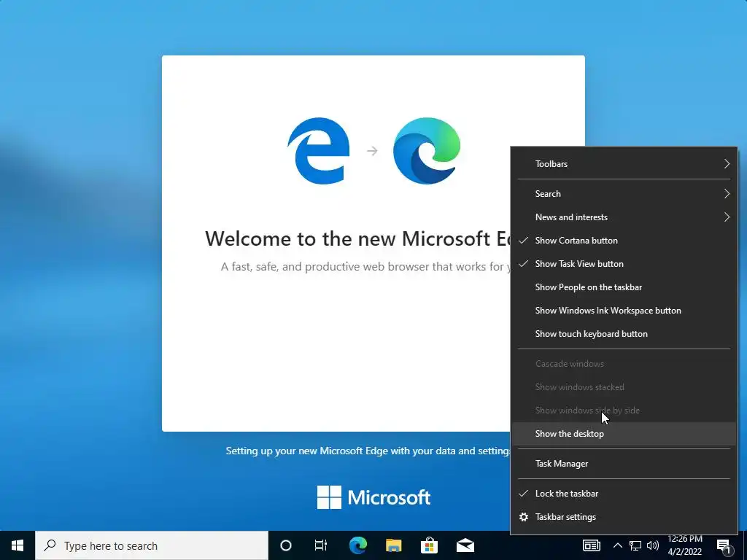Uncheck Show Cortana button

(x=624, y=241)
